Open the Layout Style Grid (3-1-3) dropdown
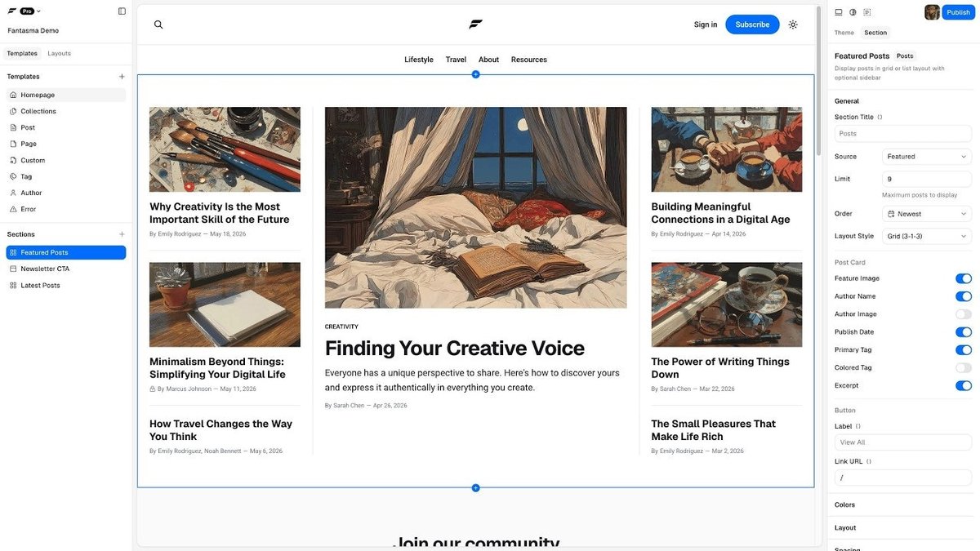The image size is (980, 551). 927,237
